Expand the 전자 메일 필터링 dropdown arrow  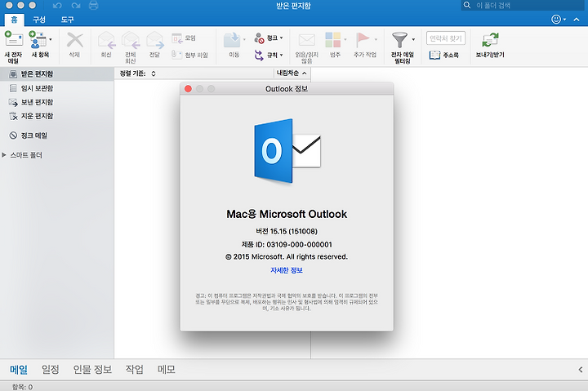click(413, 39)
